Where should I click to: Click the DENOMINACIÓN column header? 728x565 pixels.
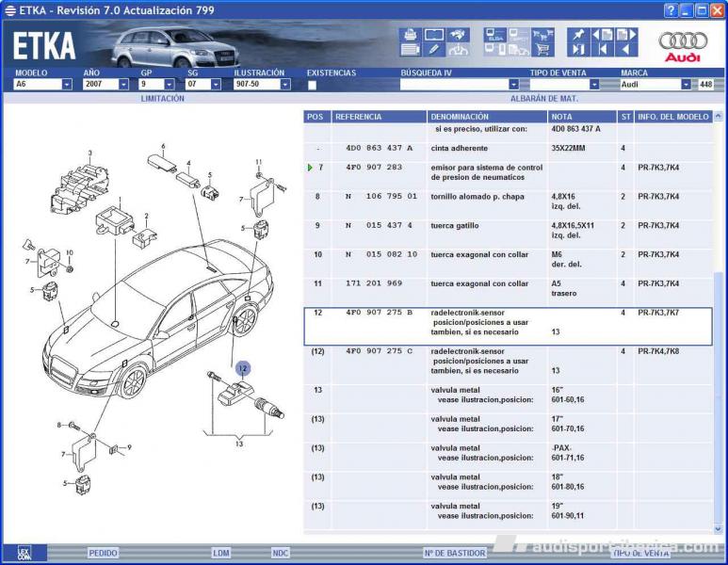(x=487, y=117)
